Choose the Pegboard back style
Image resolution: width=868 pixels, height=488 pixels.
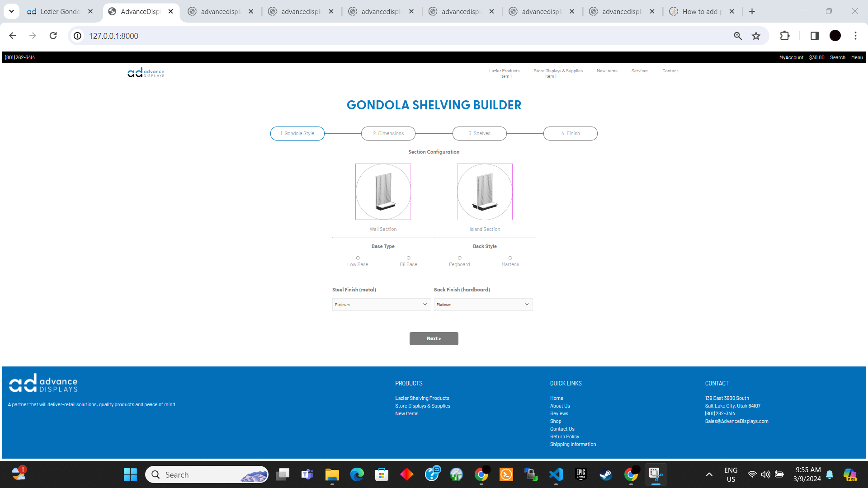pos(459,258)
